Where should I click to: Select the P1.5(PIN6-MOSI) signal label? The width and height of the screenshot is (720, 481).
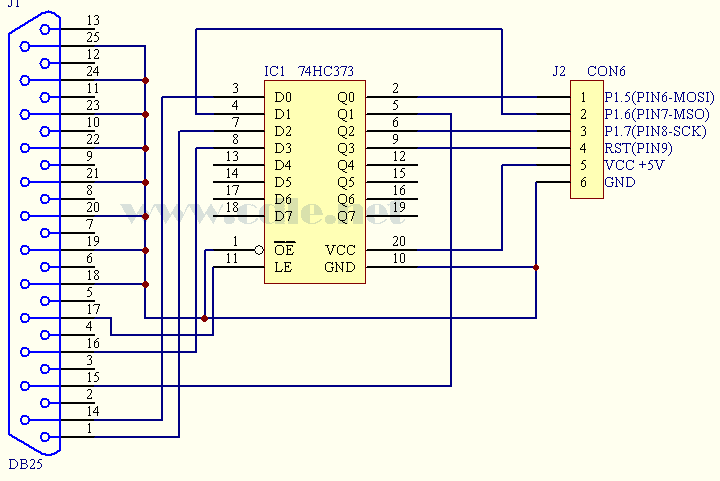(x=658, y=98)
